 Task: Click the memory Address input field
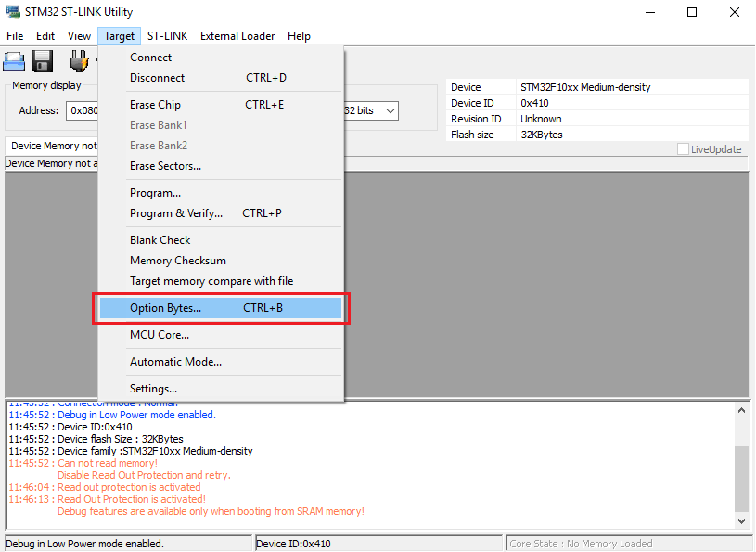coord(82,110)
